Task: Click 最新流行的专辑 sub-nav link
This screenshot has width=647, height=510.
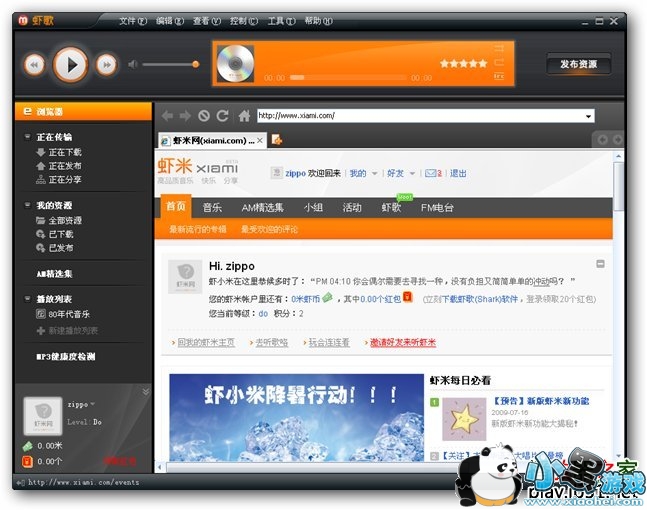Action: [198, 229]
